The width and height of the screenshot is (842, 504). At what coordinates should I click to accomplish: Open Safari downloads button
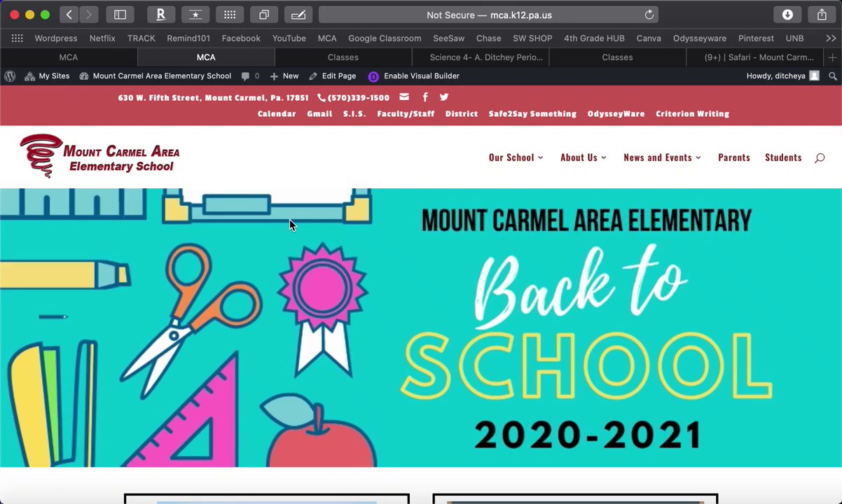point(787,15)
